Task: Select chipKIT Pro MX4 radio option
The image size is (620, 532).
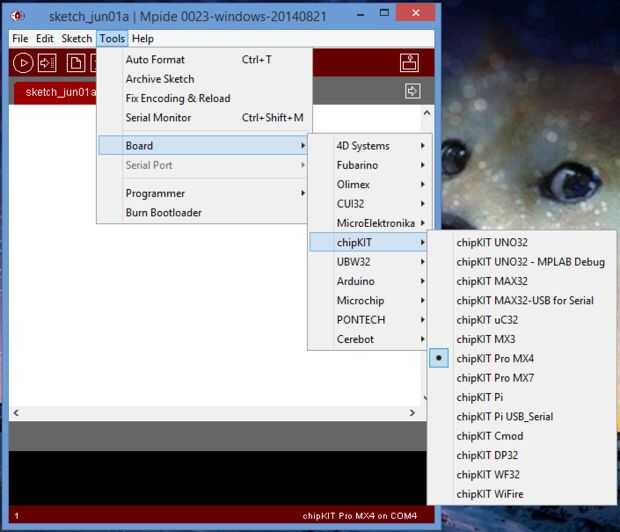Action: (x=522, y=358)
